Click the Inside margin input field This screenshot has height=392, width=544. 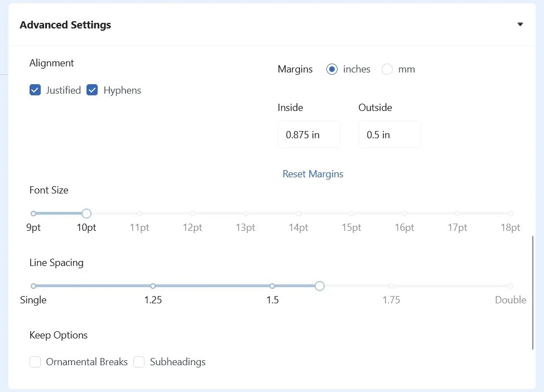coord(309,134)
